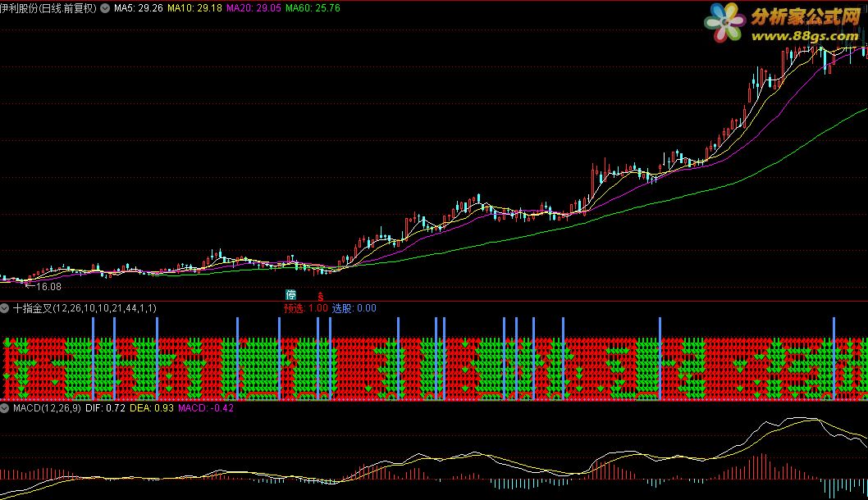This screenshot has height=500, width=868.
Task: Select the MA60: 25.76 label
Action: coord(313,8)
